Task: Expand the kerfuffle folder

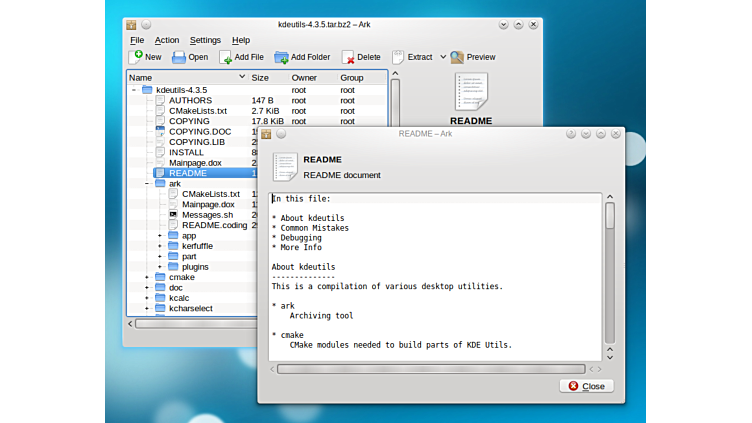Action: pos(160,246)
